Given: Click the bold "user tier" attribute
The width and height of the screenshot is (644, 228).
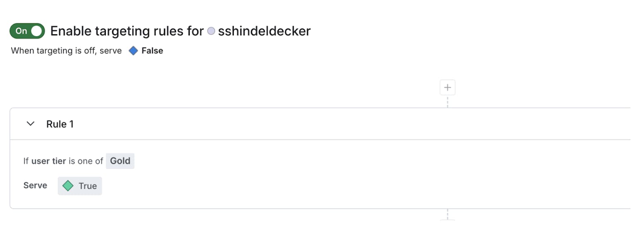Looking at the screenshot, I should (x=49, y=161).
